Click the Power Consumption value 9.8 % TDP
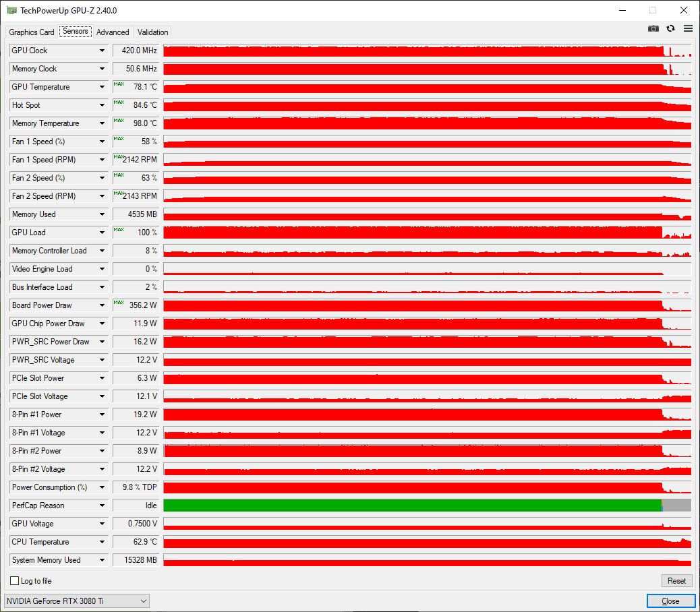This screenshot has height=612, width=700. 136,487
